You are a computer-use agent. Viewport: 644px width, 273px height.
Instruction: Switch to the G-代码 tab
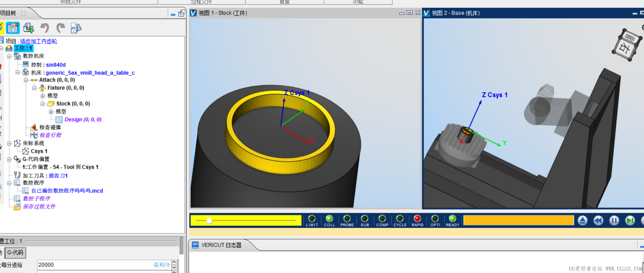pos(15,253)
